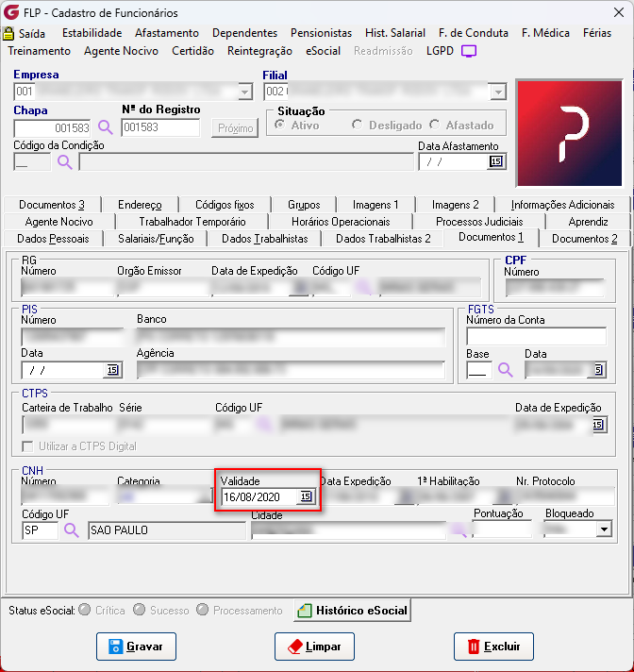Switch to the Endereço tab

coord(140,205)
